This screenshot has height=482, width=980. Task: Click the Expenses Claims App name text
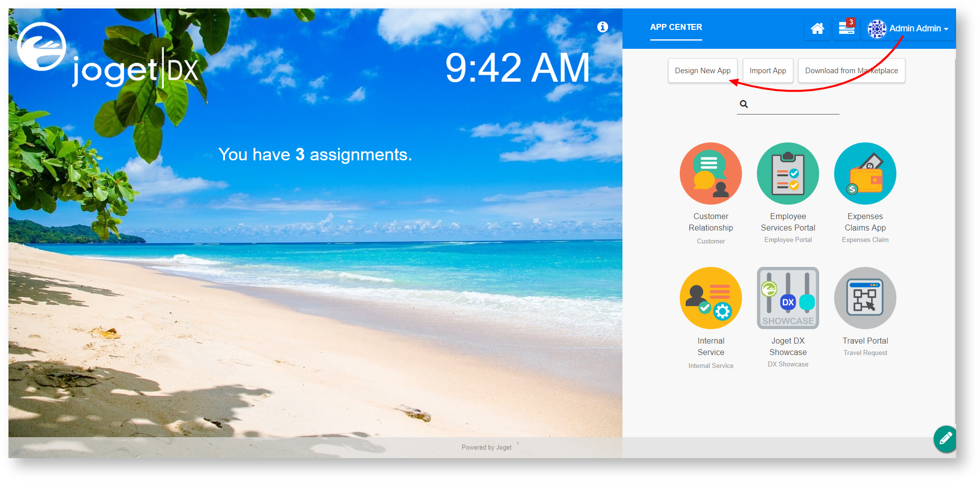pyautogui.click(x=865, y=222)
